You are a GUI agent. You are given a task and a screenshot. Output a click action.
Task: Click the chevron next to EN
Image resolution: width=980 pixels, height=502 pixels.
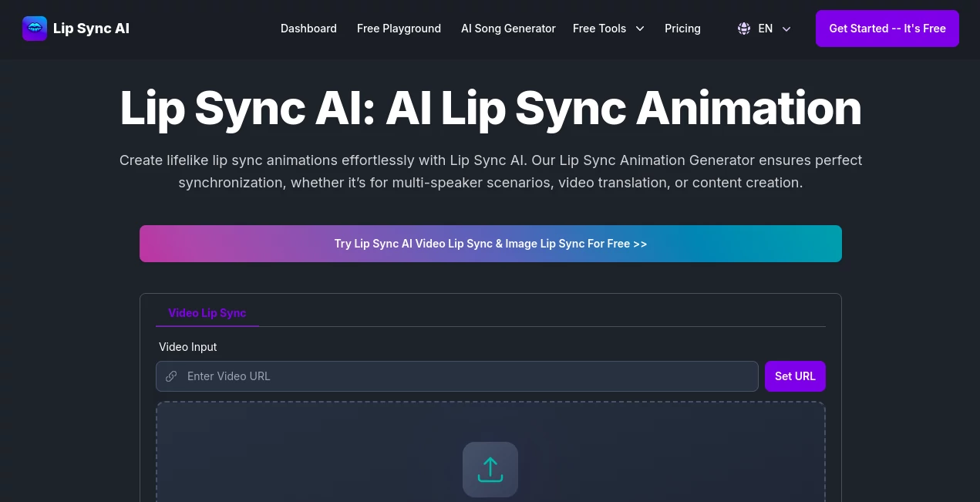coord(786,29)
